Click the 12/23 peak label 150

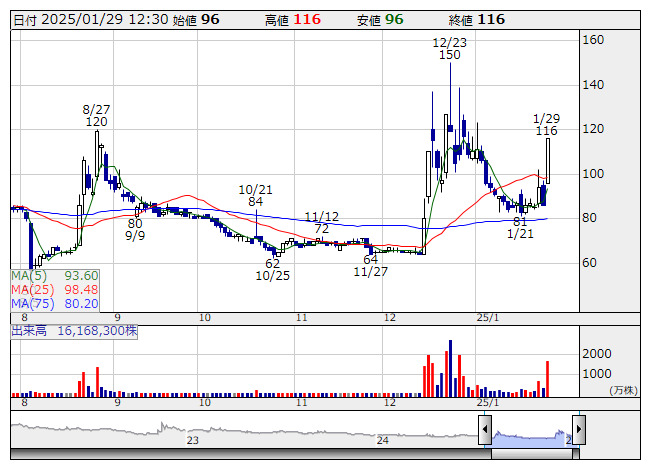coord(449,56)
